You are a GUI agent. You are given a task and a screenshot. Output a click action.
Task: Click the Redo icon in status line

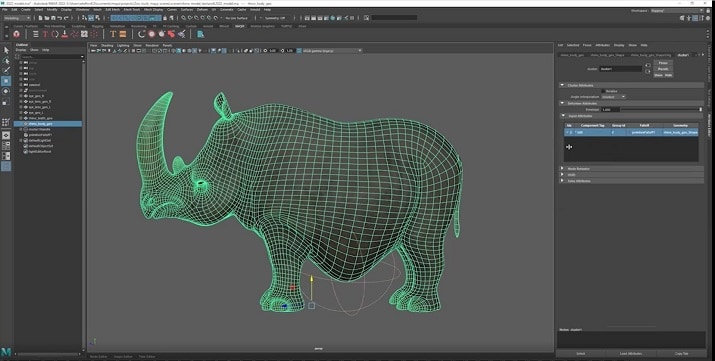click(66, 18)
